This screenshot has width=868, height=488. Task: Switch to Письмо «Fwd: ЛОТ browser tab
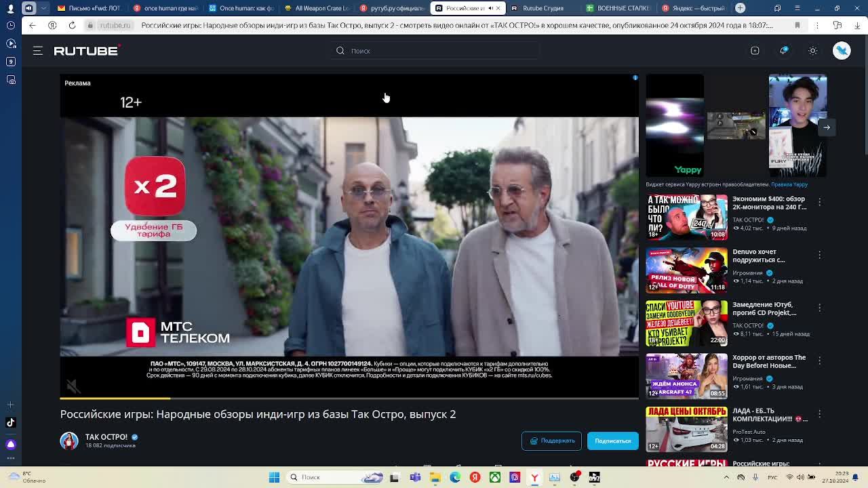[x=90, y=8]
